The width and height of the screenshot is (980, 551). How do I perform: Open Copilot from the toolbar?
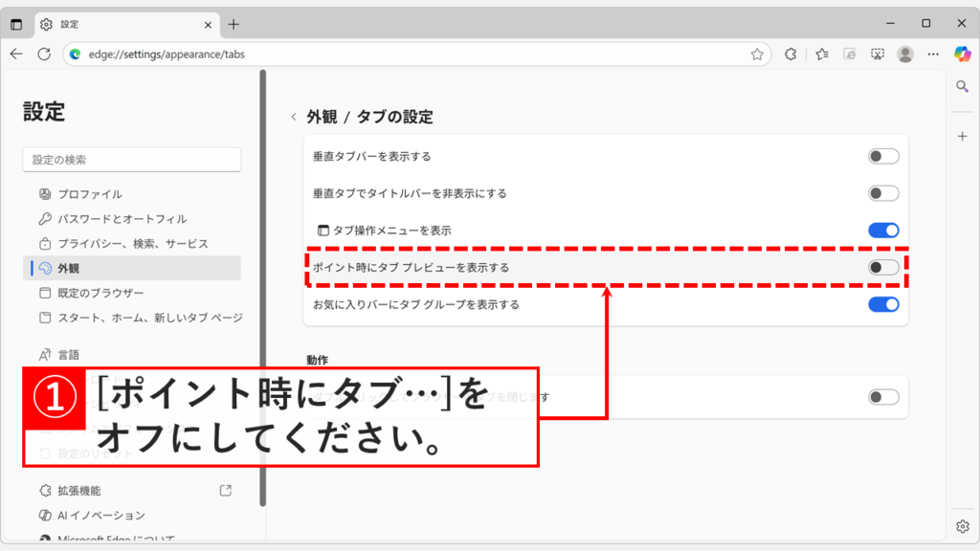(961, 55)
